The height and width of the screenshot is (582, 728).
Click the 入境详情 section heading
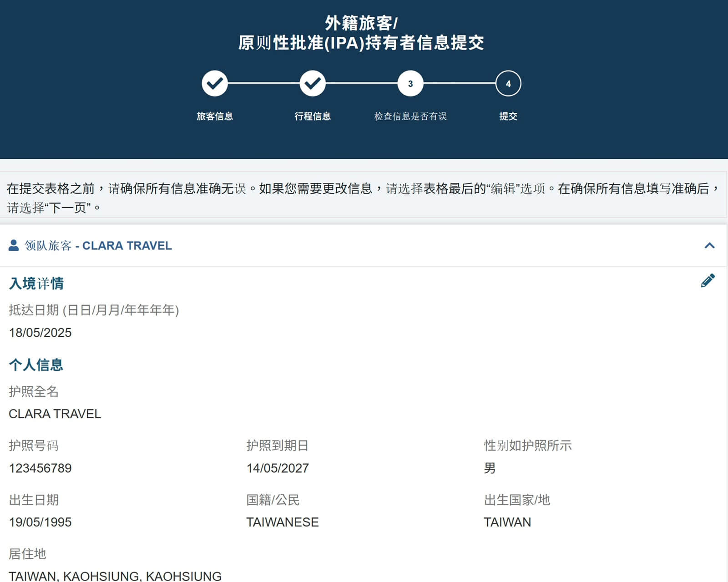[36, 283]
